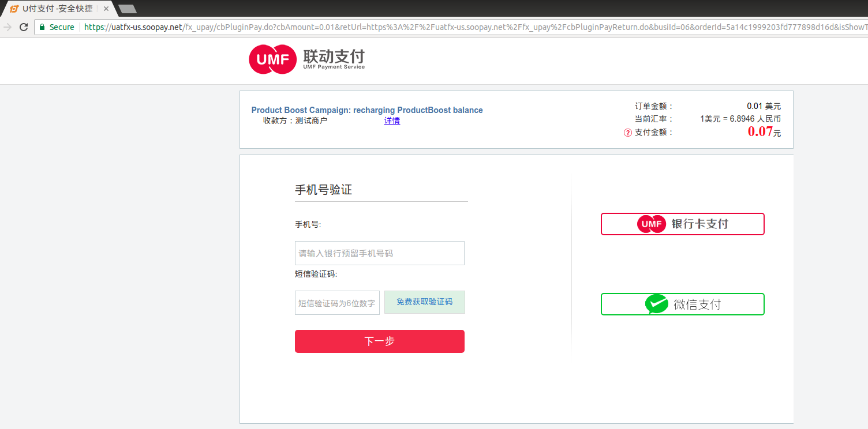The width and height of the screenshot is (868, 429).
Task: Click the question mark icon beside 支付金额
Action: [x=627, y=132]
